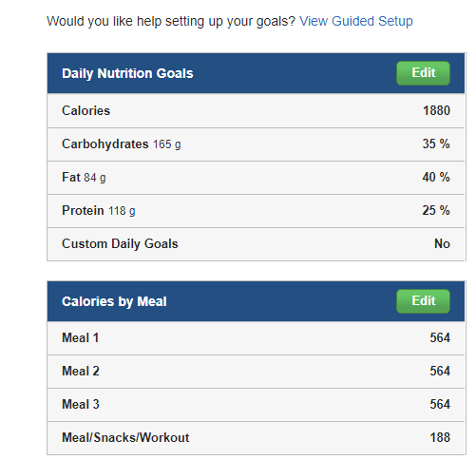Click the No value for Custom Daily Goals
The width and height of the screenshot is (476, 460).
[442, 243]
